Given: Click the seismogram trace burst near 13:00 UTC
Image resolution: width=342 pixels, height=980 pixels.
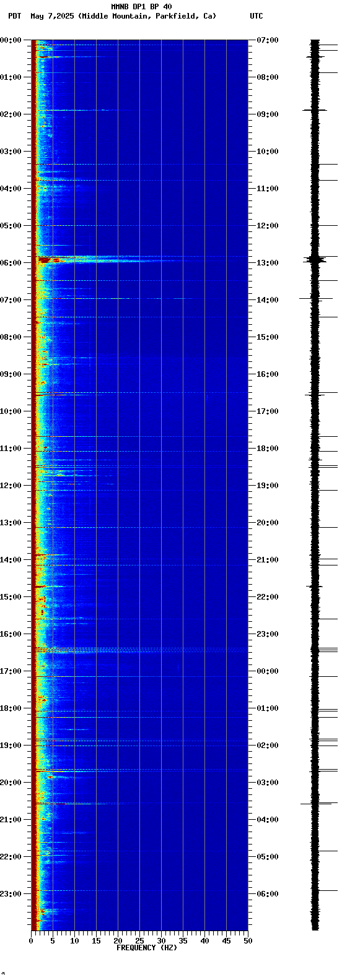Looking at the screenshot, I should 315,259.
